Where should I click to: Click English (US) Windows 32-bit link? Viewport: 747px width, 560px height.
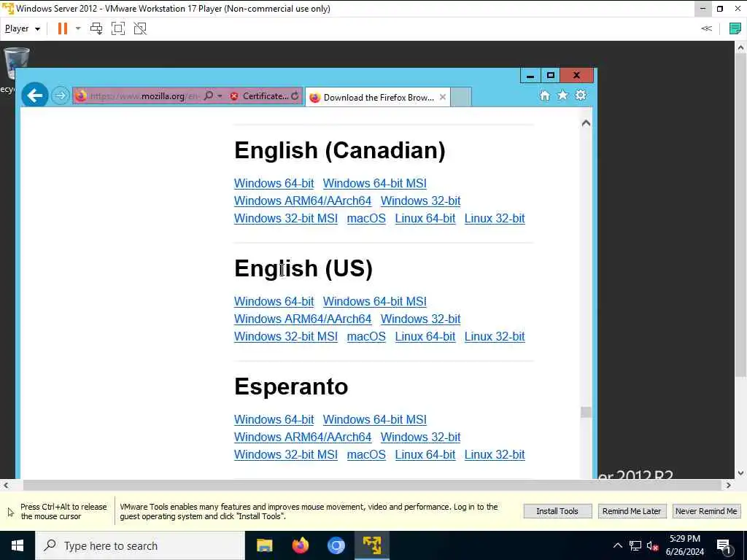click(x=421, y=319)
